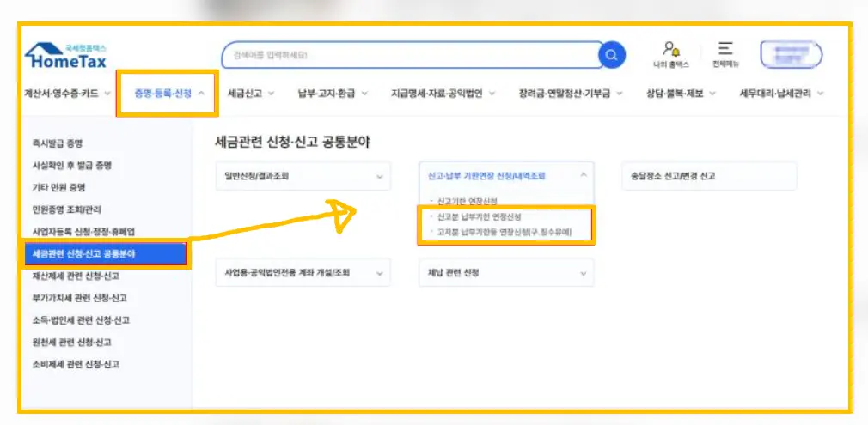Open 신고기한 연장신청 link
Screen dimensions: 868x425
[467, 200]
